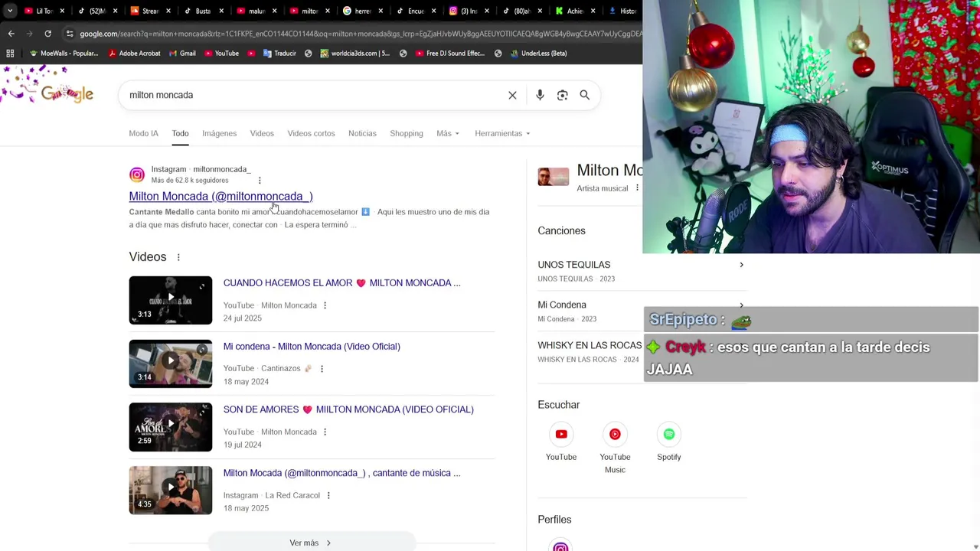Open YouTube bookmark
Viewport: 980px width, 551px height.
coord(221,54)
